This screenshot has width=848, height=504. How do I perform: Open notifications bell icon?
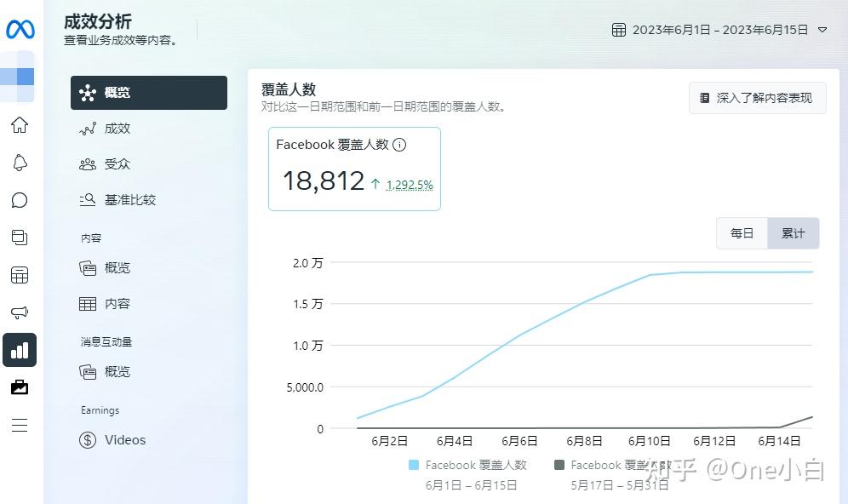pos(20,163)
